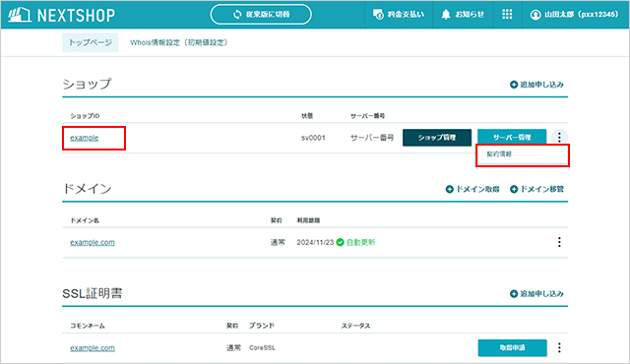This screenshot has height=364, width=630.
Task: Click the sv0001 status text
Action: pos(313,138)
